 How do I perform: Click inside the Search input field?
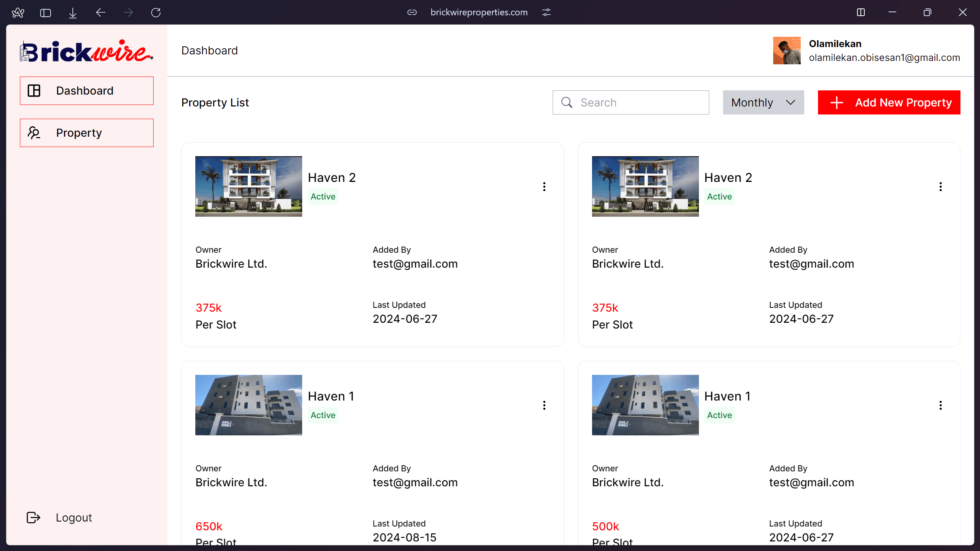pos(636,102)
